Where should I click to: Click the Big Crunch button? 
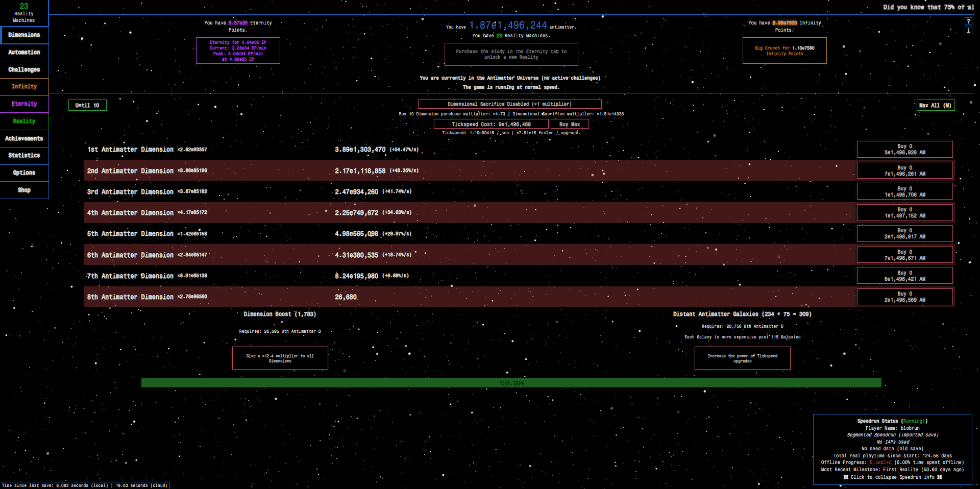click(x=785, y=51)
